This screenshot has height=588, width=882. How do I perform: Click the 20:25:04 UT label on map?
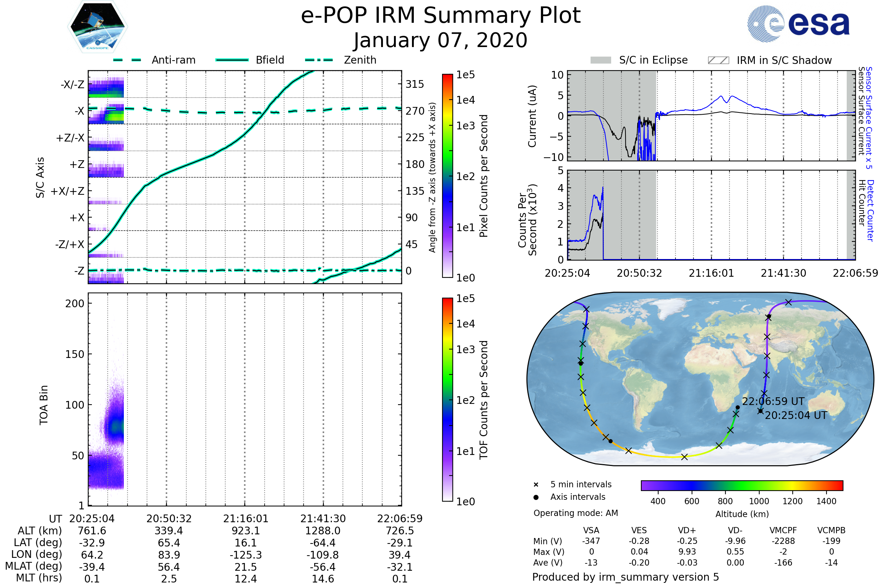796,416
